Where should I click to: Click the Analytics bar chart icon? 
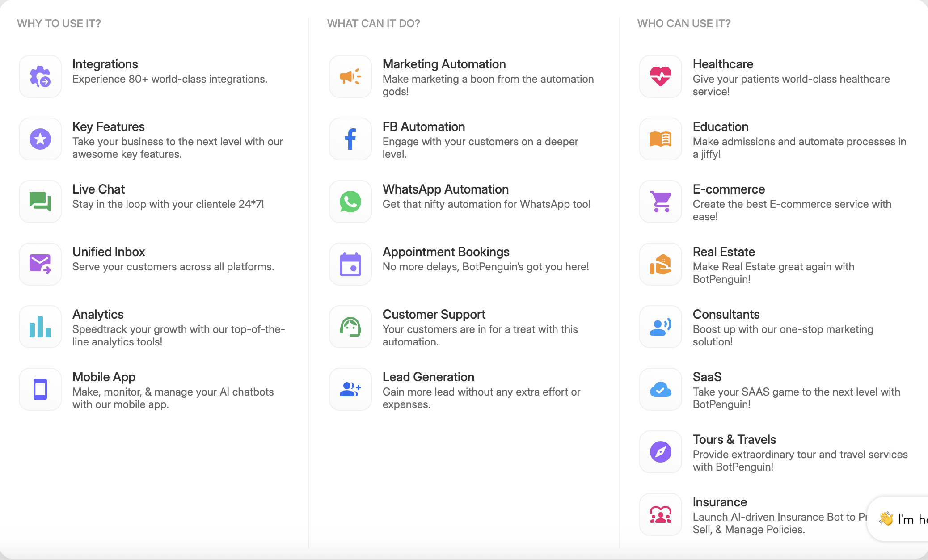pyautogui.click(x=40, y=327)
